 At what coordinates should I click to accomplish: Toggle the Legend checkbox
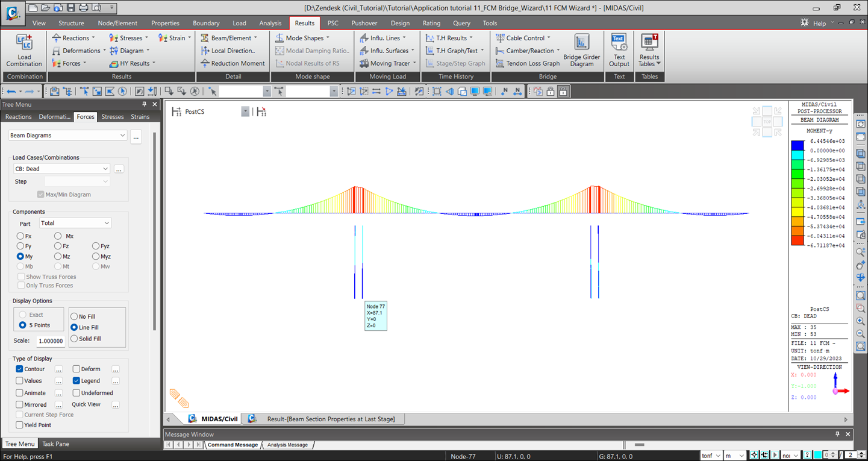[x=76, y=381]
